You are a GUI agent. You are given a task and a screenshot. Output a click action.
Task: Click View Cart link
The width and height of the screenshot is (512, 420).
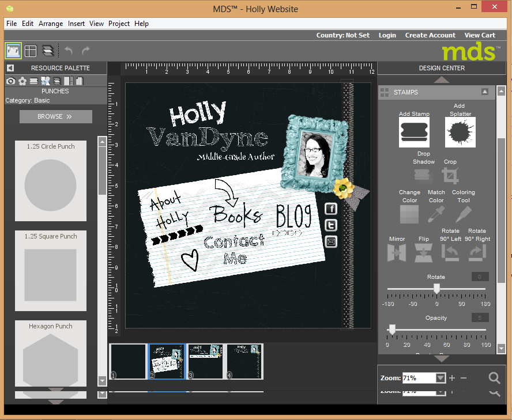coord(480,35)
